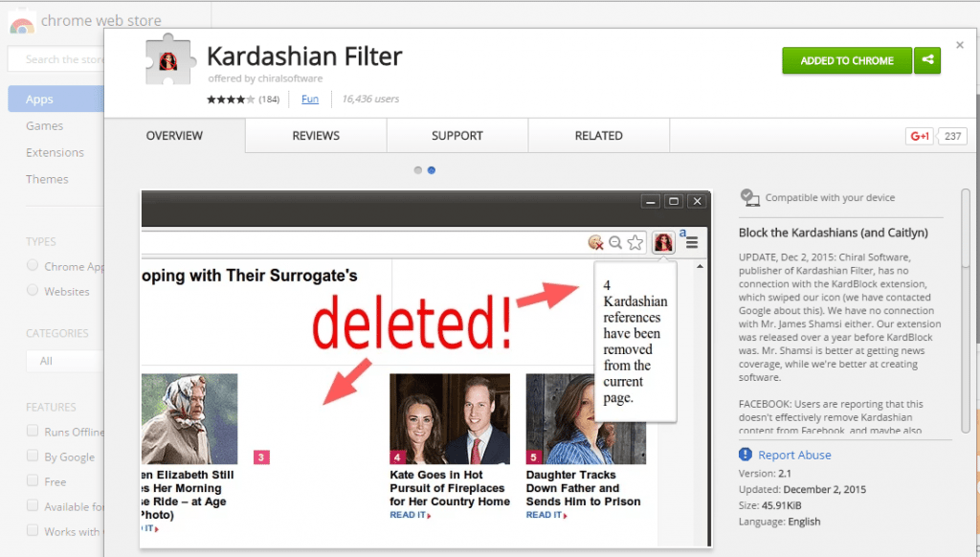This screenshot has width=980, height=557.
Task: Toggle the Free checkbox
Action: tap(33, 480)
